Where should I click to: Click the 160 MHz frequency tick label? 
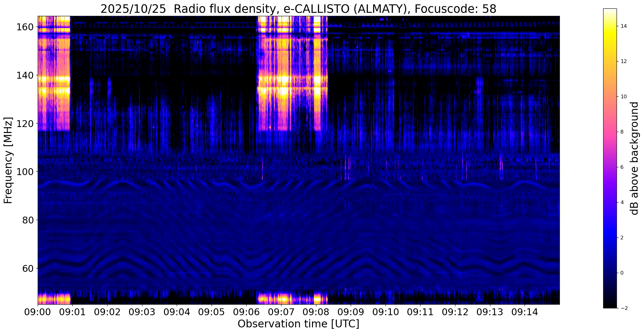[x=25, y=27]
